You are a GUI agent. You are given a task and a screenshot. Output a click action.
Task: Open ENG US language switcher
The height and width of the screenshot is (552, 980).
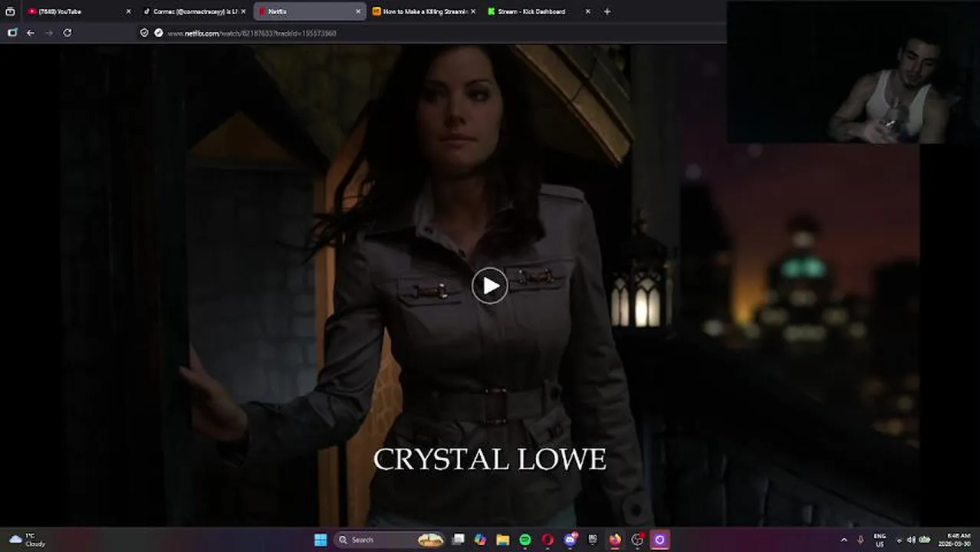pyautogui.click(x=880, y=540)
